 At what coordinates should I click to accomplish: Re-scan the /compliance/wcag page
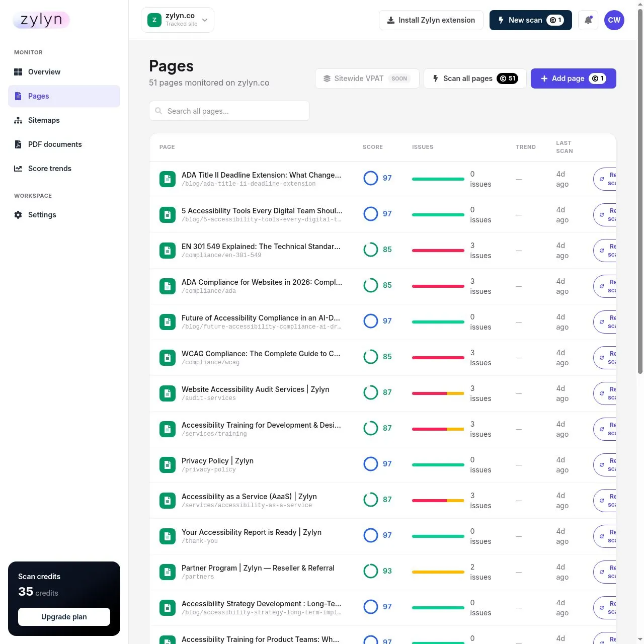[x=605, y=358]
